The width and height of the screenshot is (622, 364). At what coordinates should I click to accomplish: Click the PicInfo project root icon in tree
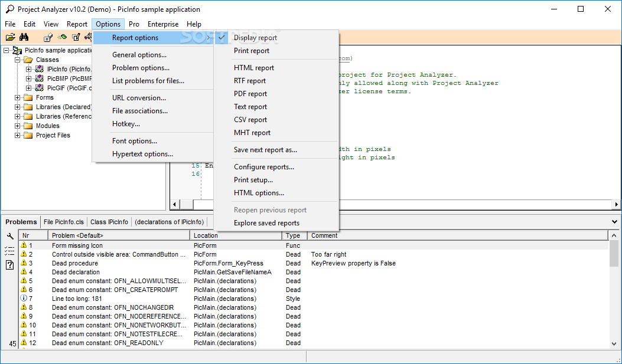click(17, 50)
